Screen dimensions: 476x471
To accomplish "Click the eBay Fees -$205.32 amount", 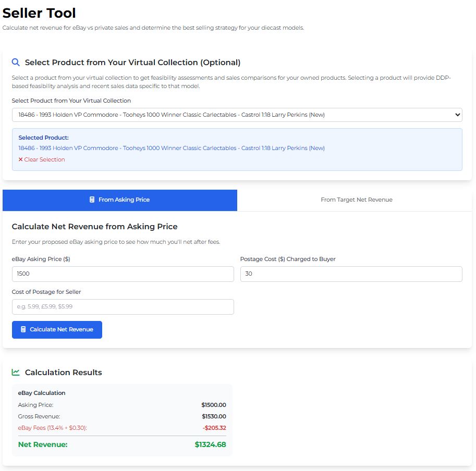I will point(214,428).
